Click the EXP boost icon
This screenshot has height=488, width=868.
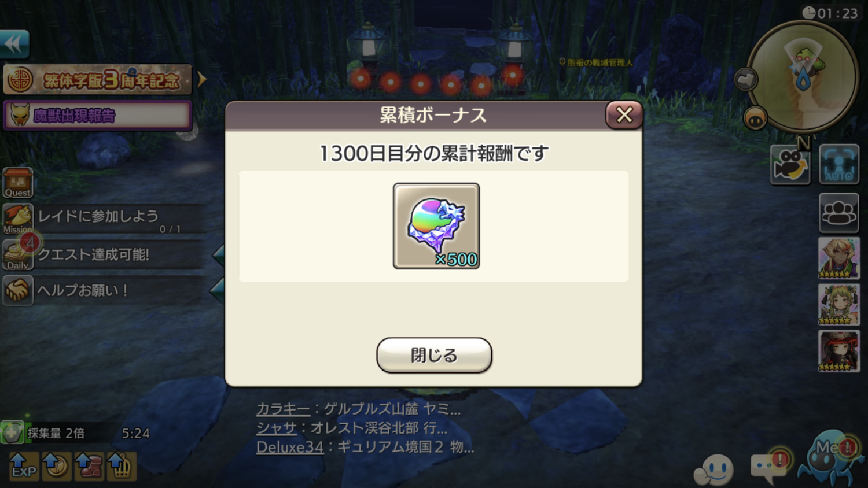point(24,466)
